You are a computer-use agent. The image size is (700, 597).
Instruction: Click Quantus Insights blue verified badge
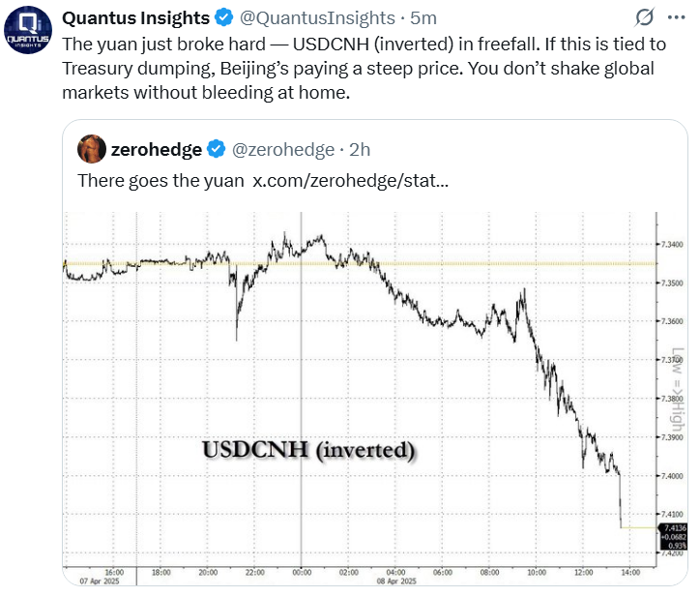click(223, 17)
